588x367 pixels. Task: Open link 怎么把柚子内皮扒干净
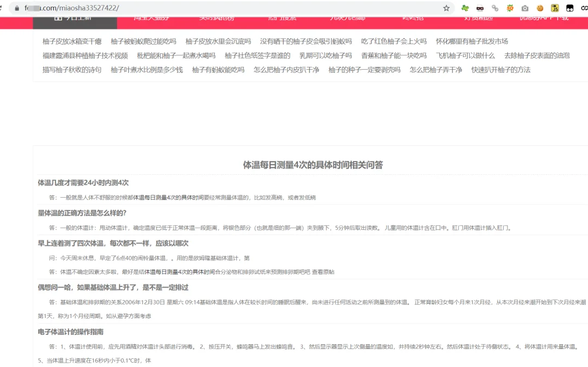(286, 70)
